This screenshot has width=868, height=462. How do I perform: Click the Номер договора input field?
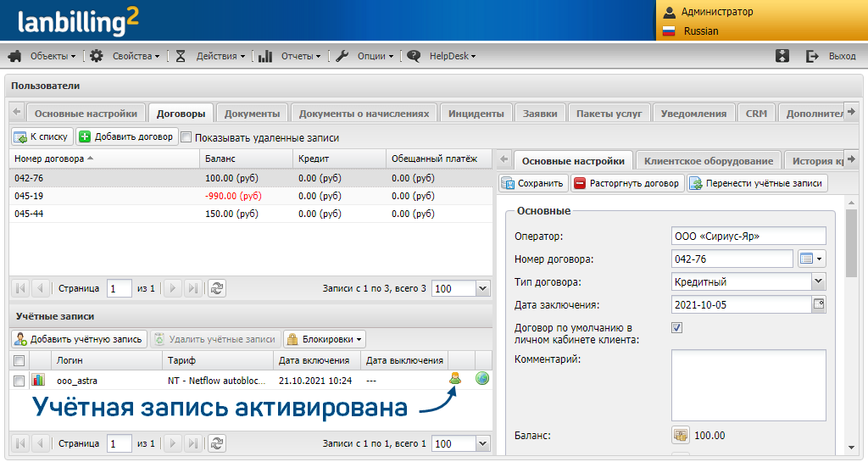732,259
